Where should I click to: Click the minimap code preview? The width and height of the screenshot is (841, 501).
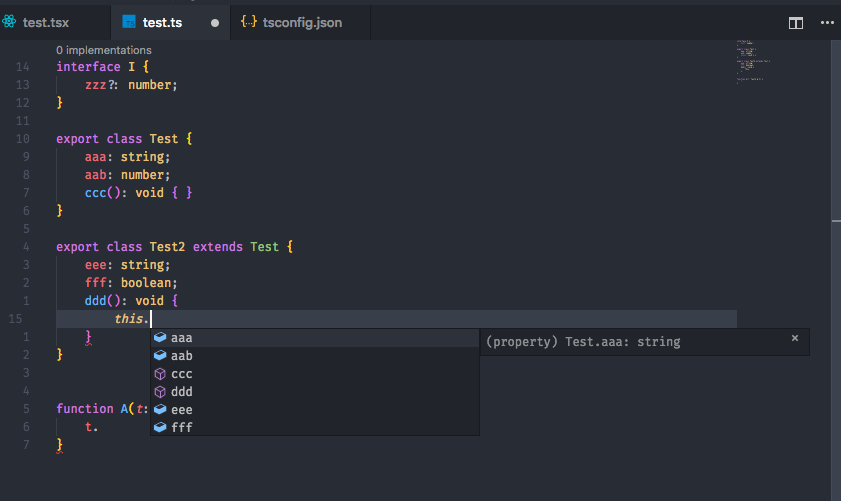(754, 60)
